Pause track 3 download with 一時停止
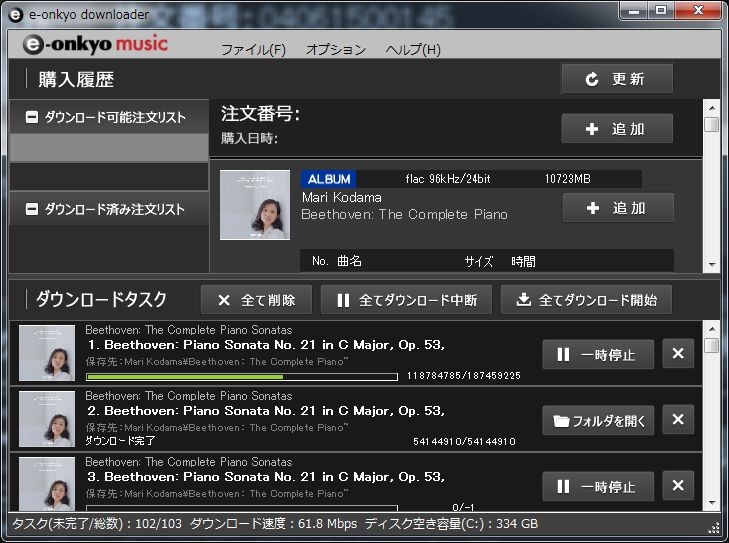Screen dimensions: 729x543 tap(598, 487)
